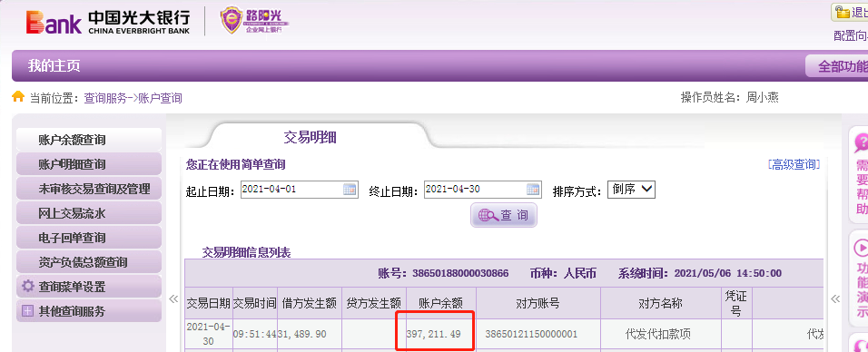The image size is (868, 352).
Task: Click the counterparty account 38650121150000001
Action: pyautogui.click(x=531, y=334)
